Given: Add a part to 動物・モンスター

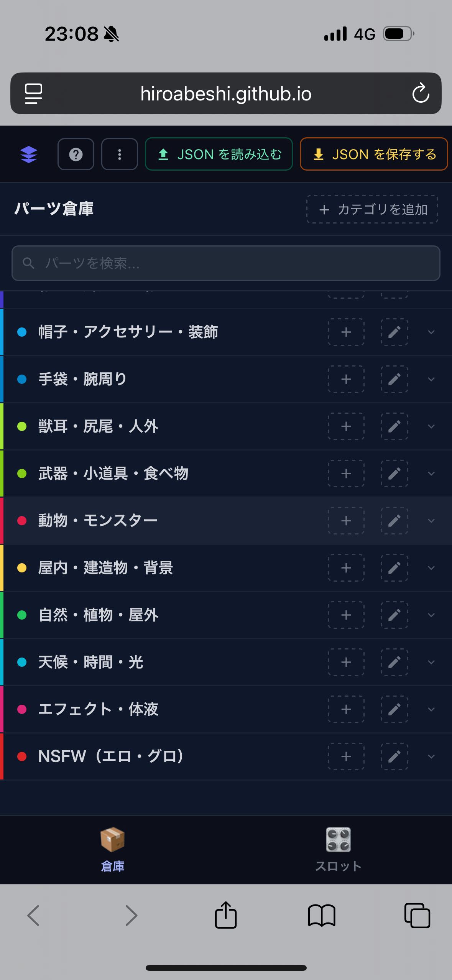Looking at the screenshot, I should [346, 521].
